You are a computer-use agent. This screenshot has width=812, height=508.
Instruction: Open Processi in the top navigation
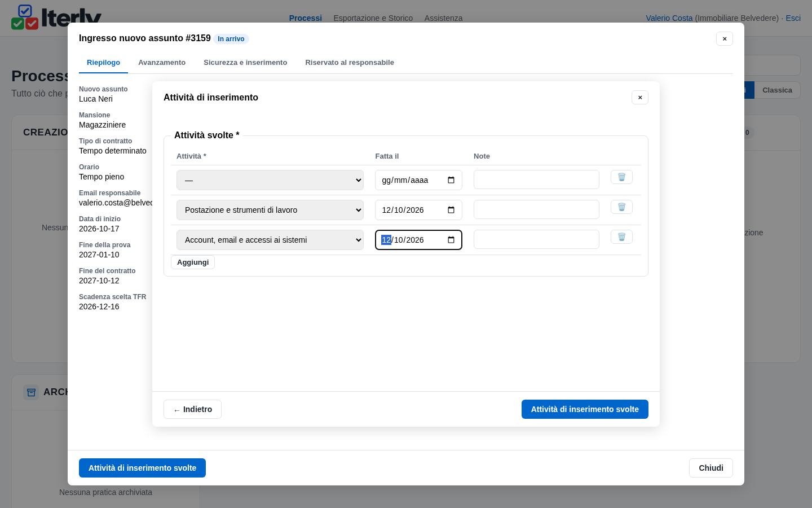(306, 18)
